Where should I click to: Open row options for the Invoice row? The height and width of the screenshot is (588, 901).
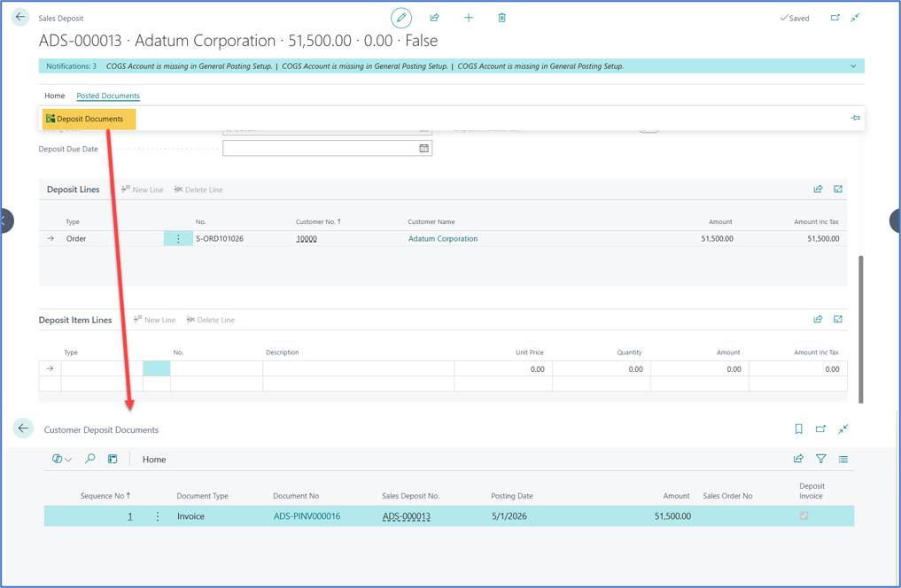point(158,516)
